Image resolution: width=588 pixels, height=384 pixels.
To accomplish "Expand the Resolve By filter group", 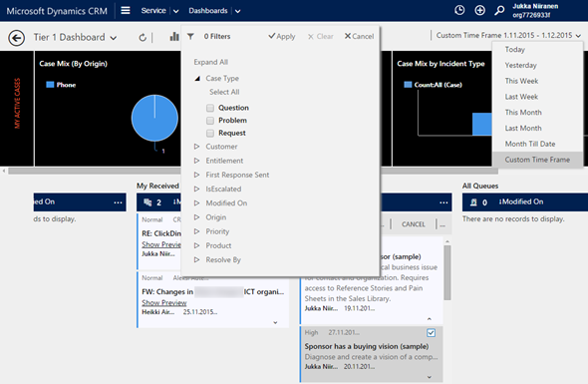I will click(x=196, y=259).
